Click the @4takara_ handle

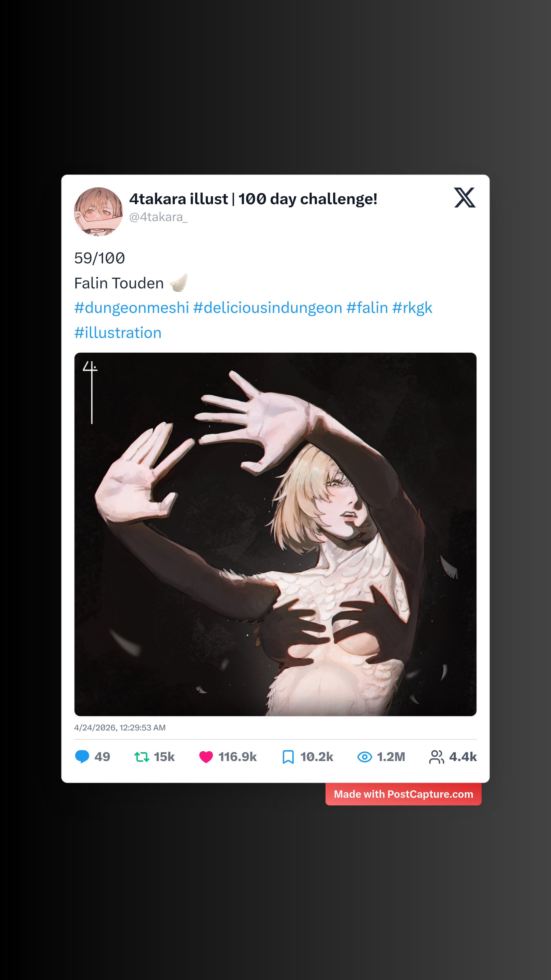coord(158,217)
